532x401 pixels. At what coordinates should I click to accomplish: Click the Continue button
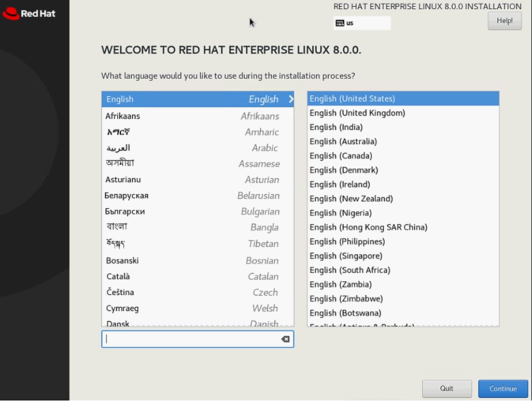[x=503, y=389]
